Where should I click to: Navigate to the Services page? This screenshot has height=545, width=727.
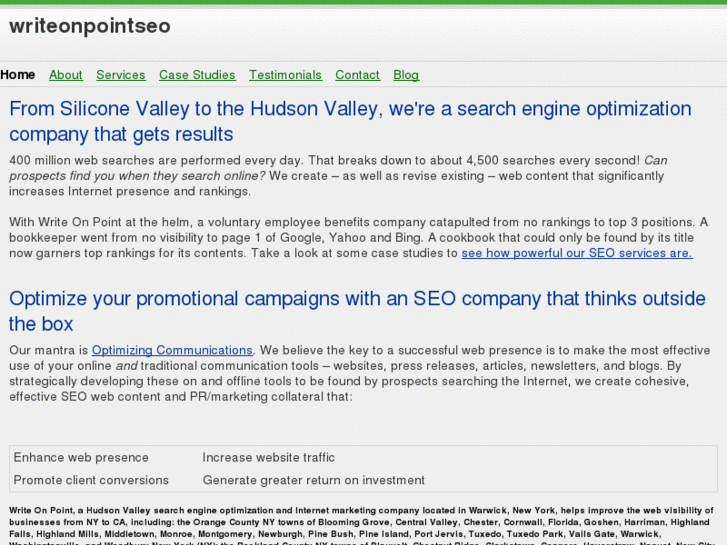(x=121, y=75)
